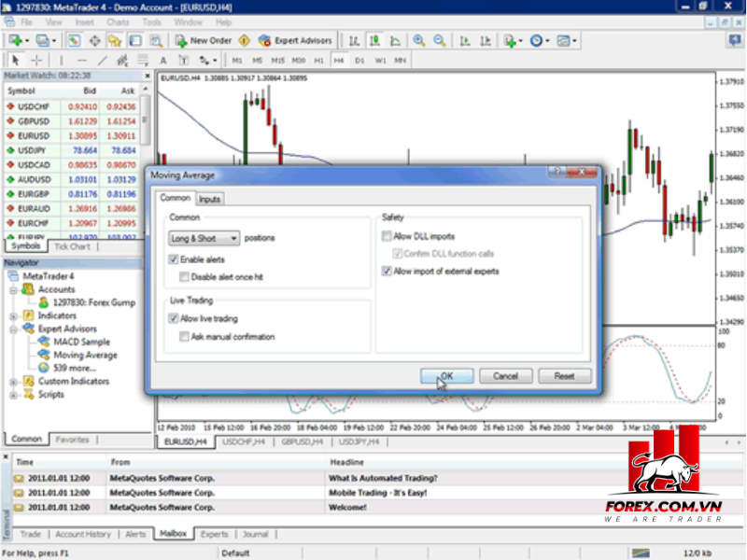Viewport: 747px width, 560px height.
Task: Check Ask manual confirmation
Action: click(184, 337)
